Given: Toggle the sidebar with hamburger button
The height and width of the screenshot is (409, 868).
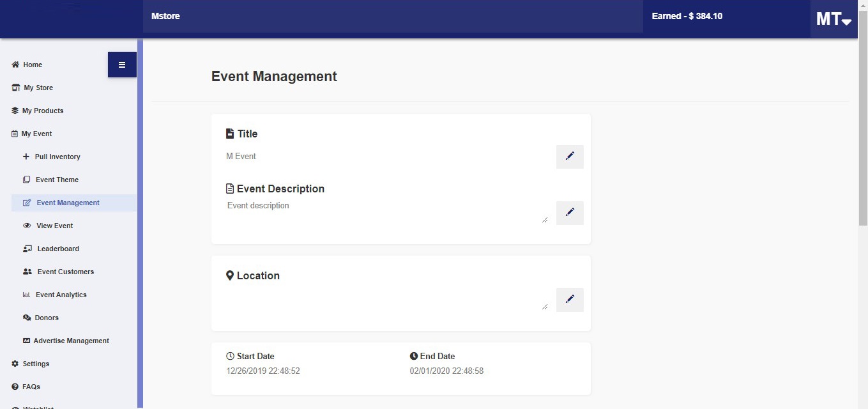Looking at the screenshot, I should 122,65.
